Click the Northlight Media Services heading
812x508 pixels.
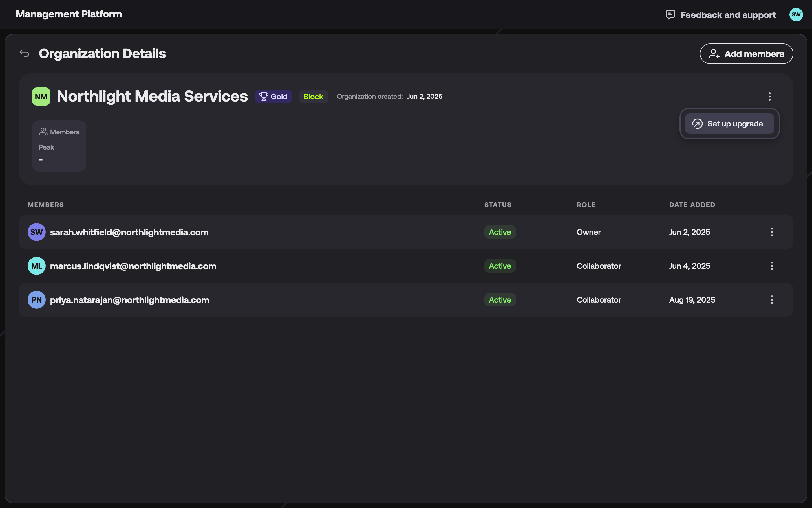pyautogui.click(x=152, y=97)
